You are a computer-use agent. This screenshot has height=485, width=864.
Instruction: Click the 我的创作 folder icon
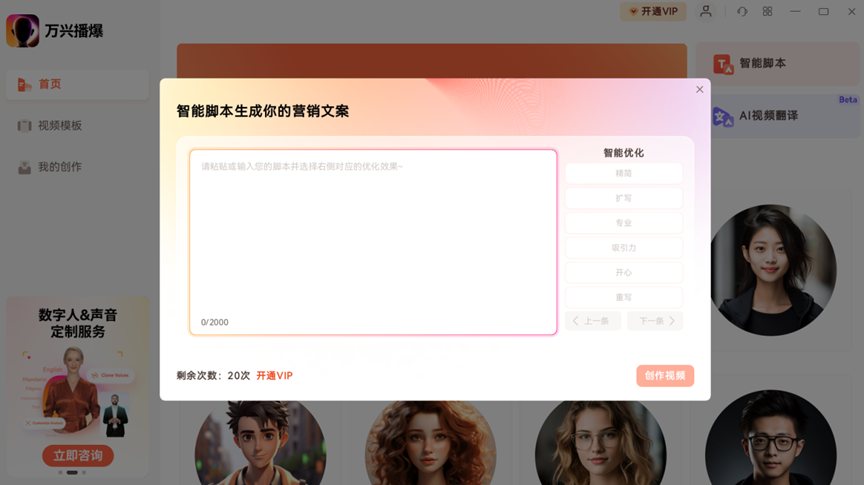24,167
